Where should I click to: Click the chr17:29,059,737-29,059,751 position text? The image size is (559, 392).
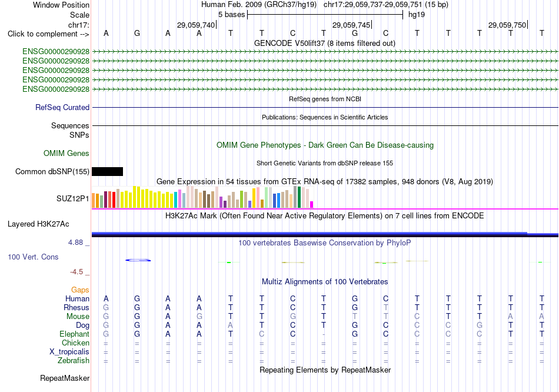(x=372, y=5)
